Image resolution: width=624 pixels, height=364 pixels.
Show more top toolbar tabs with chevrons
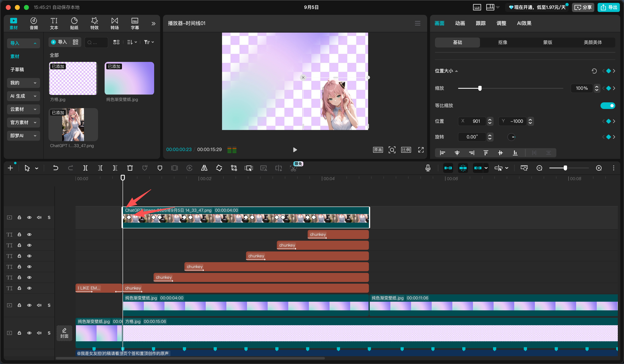(154, 24)
